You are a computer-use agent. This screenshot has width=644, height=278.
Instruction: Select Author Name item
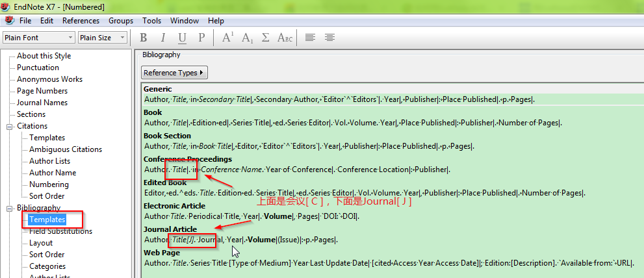(53, 173)
